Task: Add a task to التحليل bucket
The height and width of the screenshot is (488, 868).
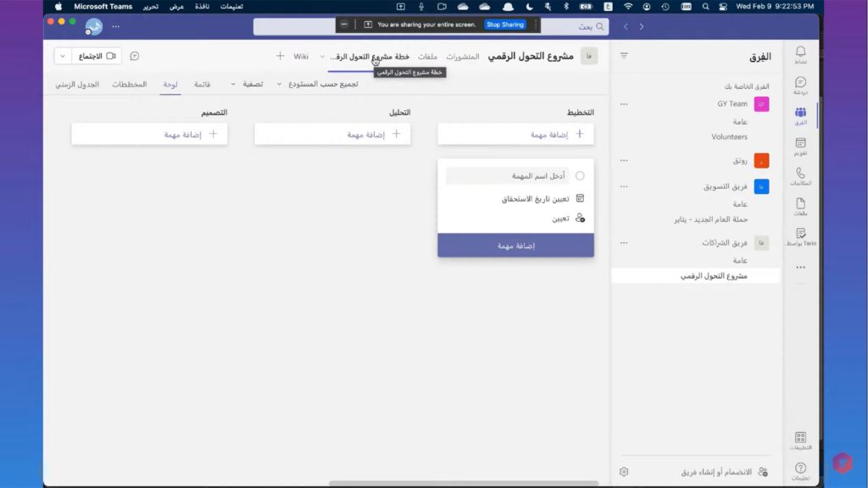Action: point(332,135)
